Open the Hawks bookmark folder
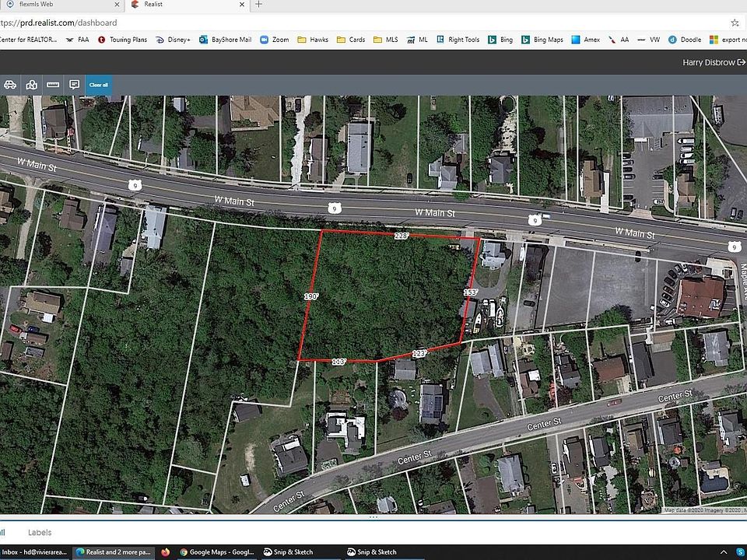Image resolution: width=747 pixels, height=560 pixels. (x=313, y=40)
